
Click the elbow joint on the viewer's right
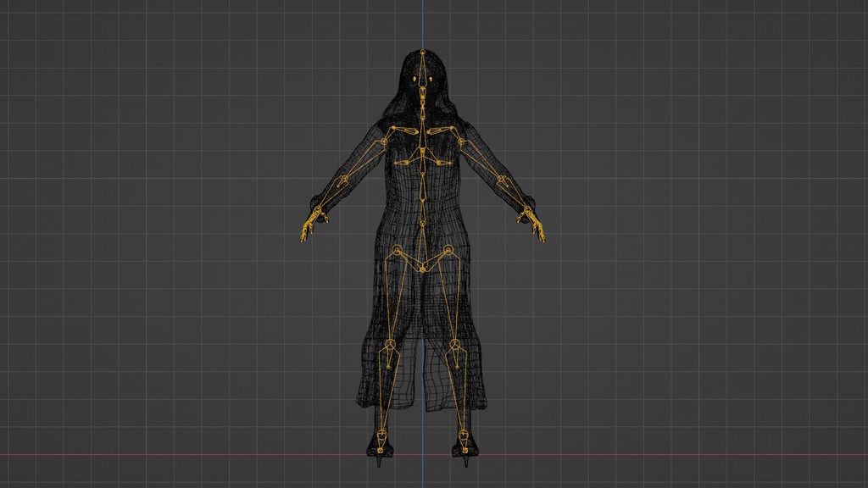click(502, 180)
